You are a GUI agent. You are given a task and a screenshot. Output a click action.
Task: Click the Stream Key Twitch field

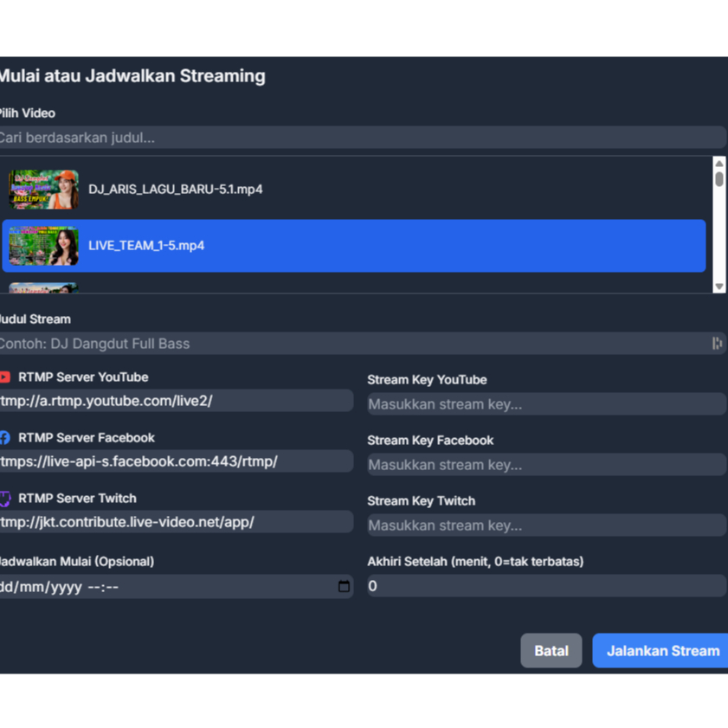[x=545, y=525]
